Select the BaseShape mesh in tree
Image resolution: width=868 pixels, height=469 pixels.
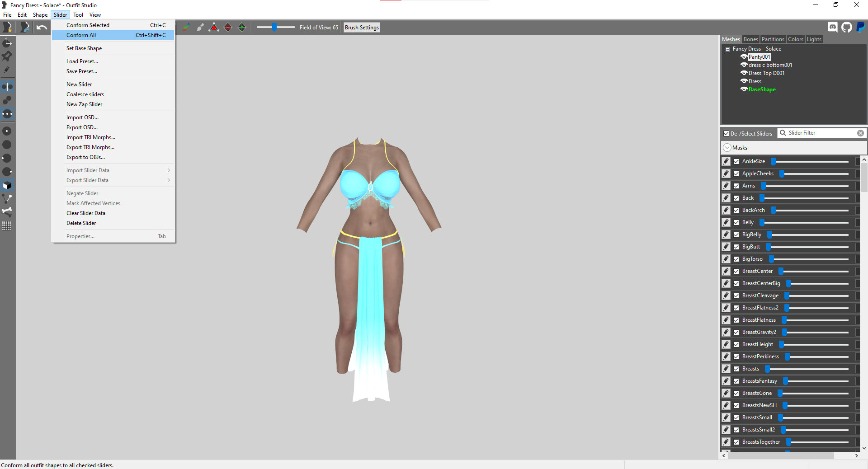[762, 89]
